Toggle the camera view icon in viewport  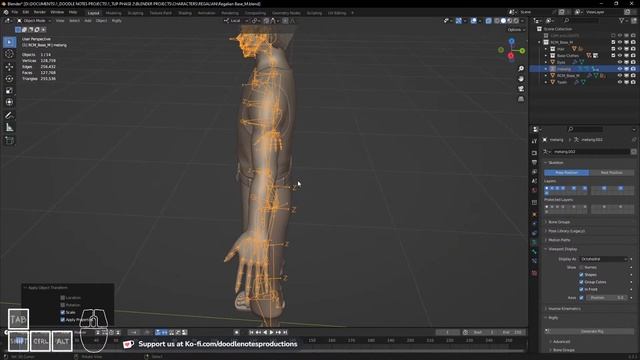tap(521, 89)
